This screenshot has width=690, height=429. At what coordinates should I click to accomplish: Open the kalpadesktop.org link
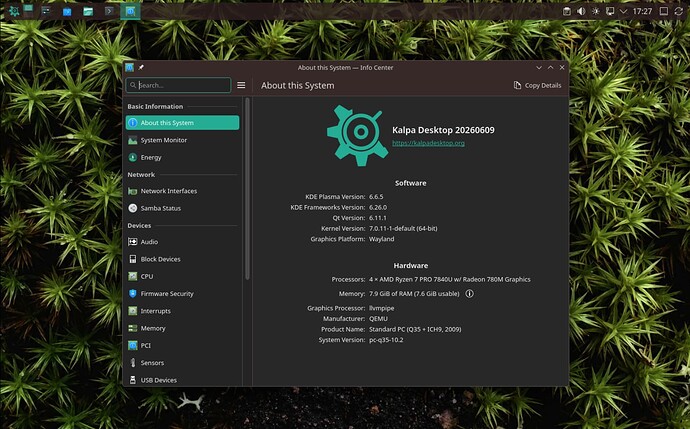428,143
